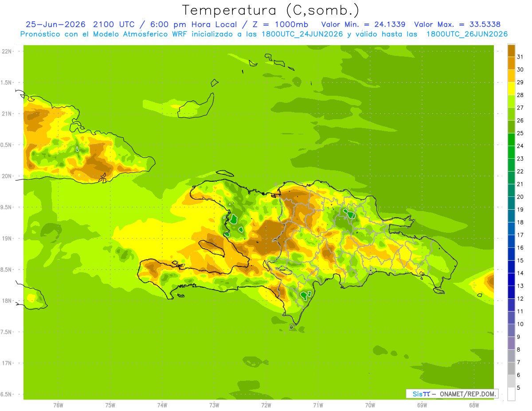
Task: Click latitude axis label "18N"
Action: pos(7,301)
